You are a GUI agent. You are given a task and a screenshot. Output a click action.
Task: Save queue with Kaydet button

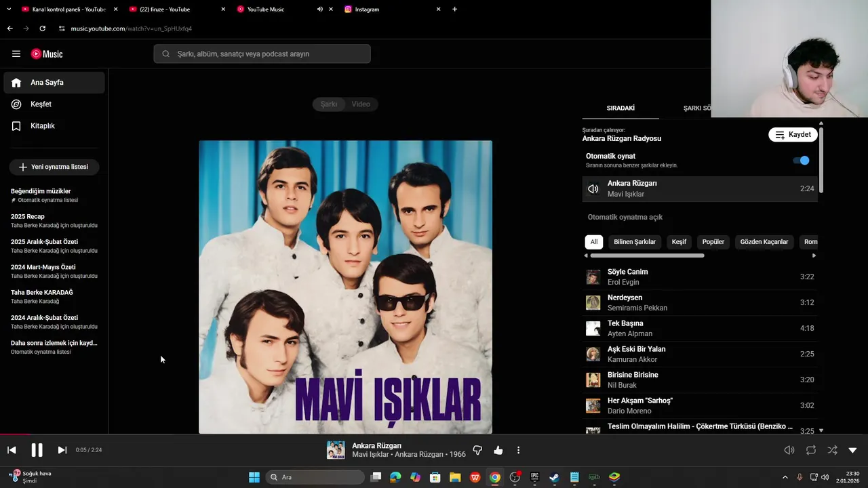pyautogui.click(x=793, y=134)
